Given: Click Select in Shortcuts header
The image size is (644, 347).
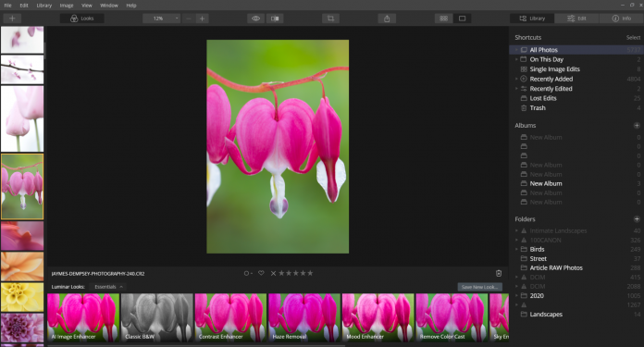Looking at the screenshot, I should [x=633, y=37].
